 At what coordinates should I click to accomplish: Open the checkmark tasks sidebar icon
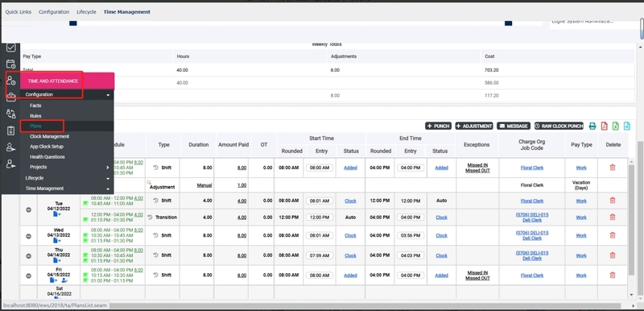[x=11, y=48]
